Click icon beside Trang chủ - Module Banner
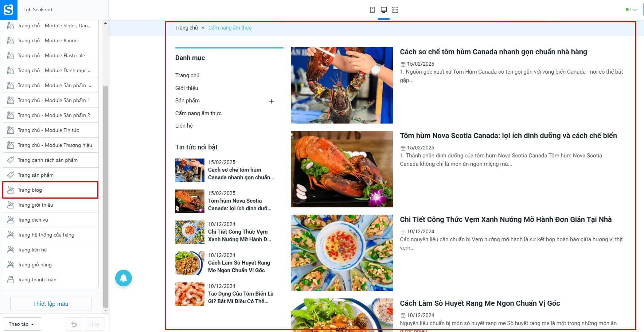This screenshot has height=332, width=644. (11, 40)
